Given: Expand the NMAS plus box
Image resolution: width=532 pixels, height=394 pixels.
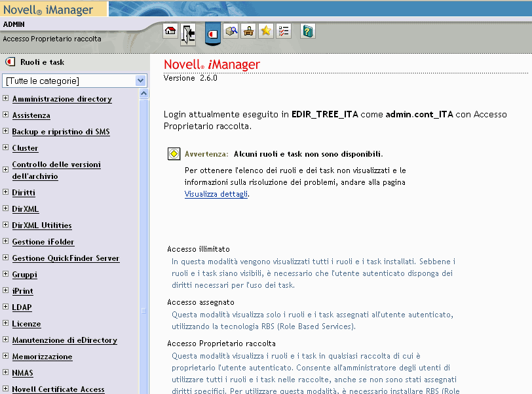Looking at the screenshot, I should [x=5, y=372].
